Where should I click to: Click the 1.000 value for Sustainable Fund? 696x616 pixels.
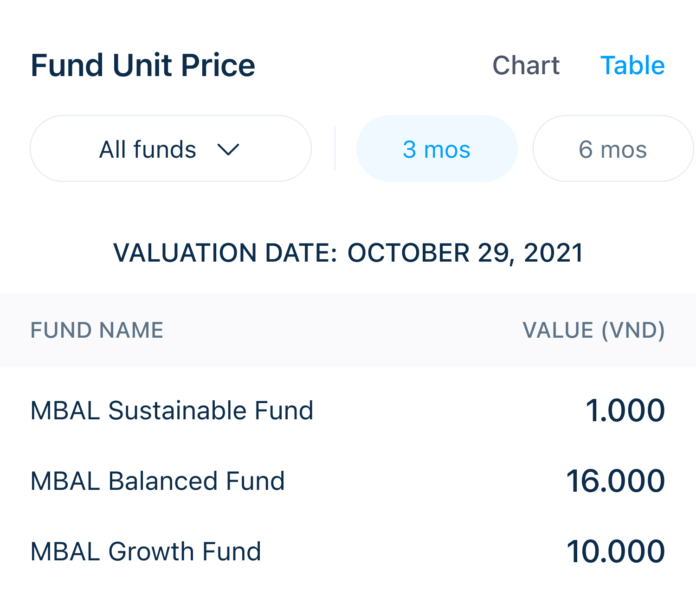625,411
